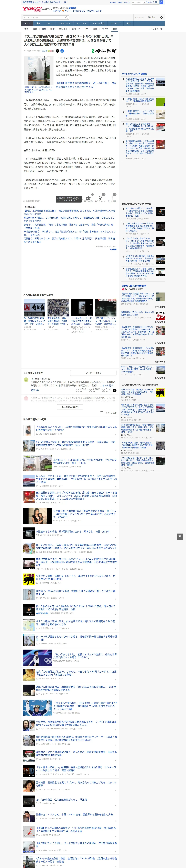Tick the コメント非表示 checkbox
186x868 pixels.
(102, 413)
